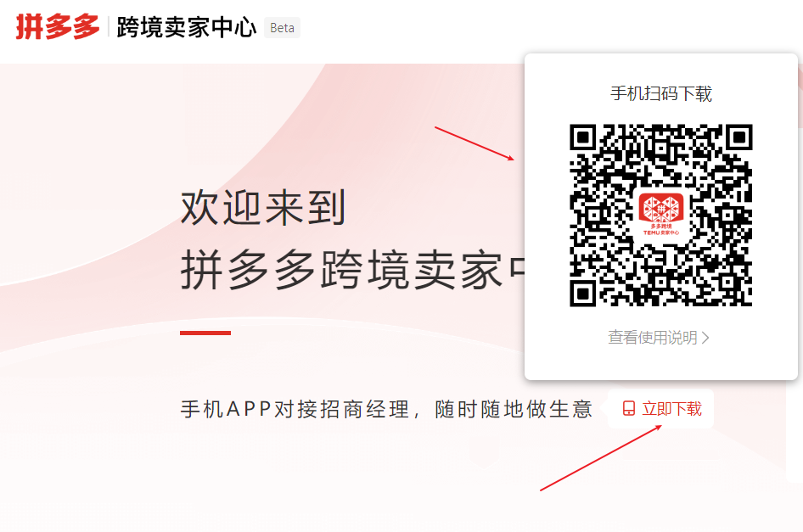This screenshot has height=532, width=803.
Task: Click the 欢迎来到 heading
Action: click(x=263, y=208)
